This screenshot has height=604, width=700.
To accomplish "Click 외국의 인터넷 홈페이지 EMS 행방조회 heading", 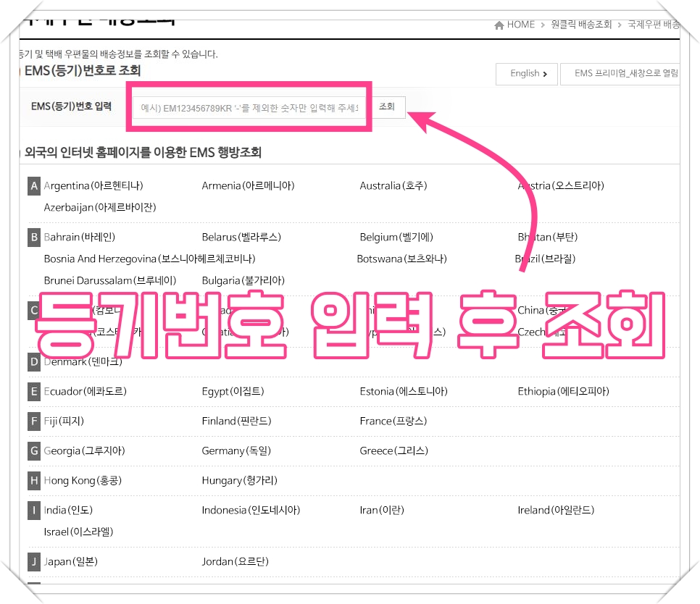I will (x=143, y=153).
